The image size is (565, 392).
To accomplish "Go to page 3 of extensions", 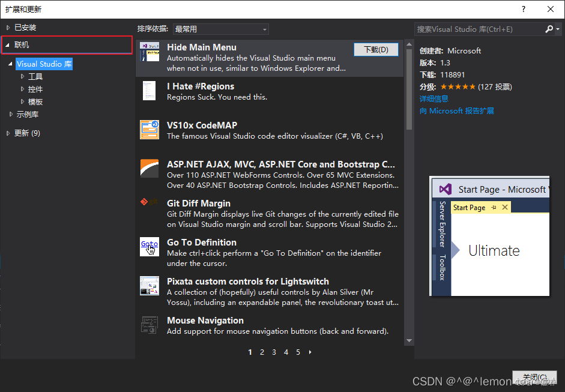I will (274, 352).
